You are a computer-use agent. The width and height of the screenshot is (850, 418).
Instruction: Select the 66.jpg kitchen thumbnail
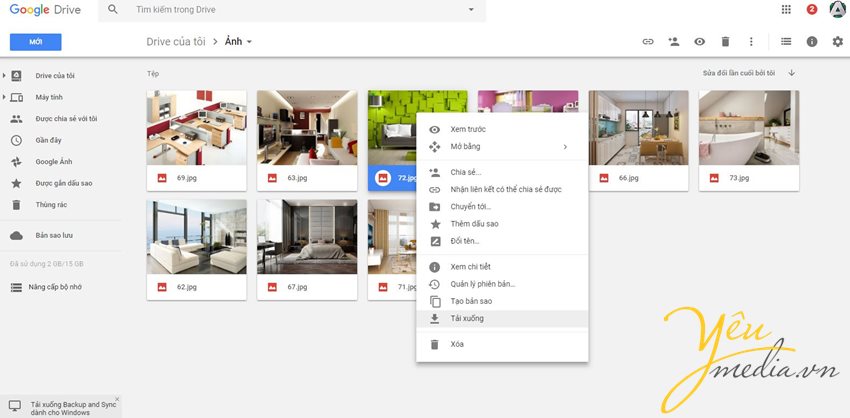tap(639, 127)
